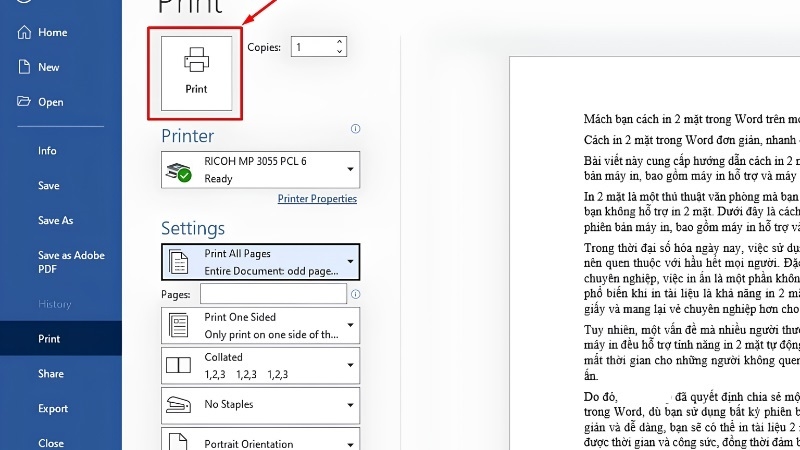Click the printer info icon beside Printer heading
Viewport: 800px width, 450px height.
click(x=356, y=129)
